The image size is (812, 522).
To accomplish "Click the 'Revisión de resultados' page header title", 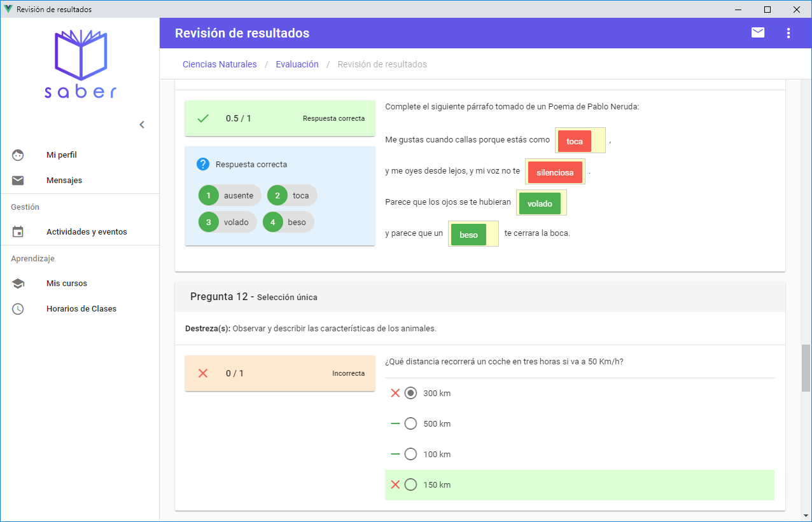I will pos(242,33).
